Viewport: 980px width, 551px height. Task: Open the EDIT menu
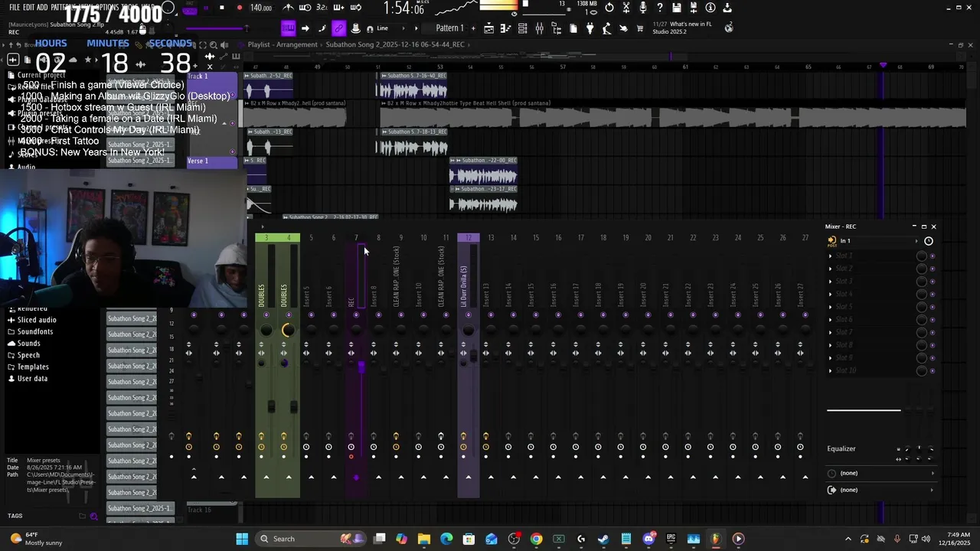pos(28,7)
